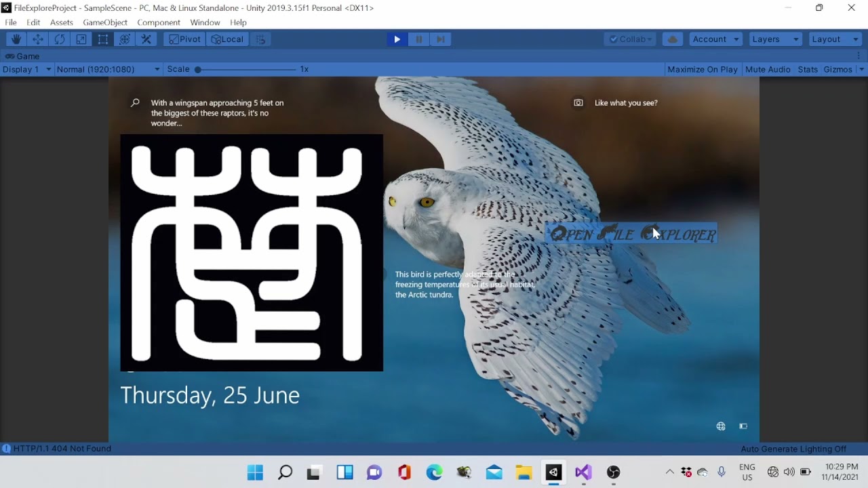Open the Windows Start menu
Screen dimensions: 868x488
pos(255,472)
